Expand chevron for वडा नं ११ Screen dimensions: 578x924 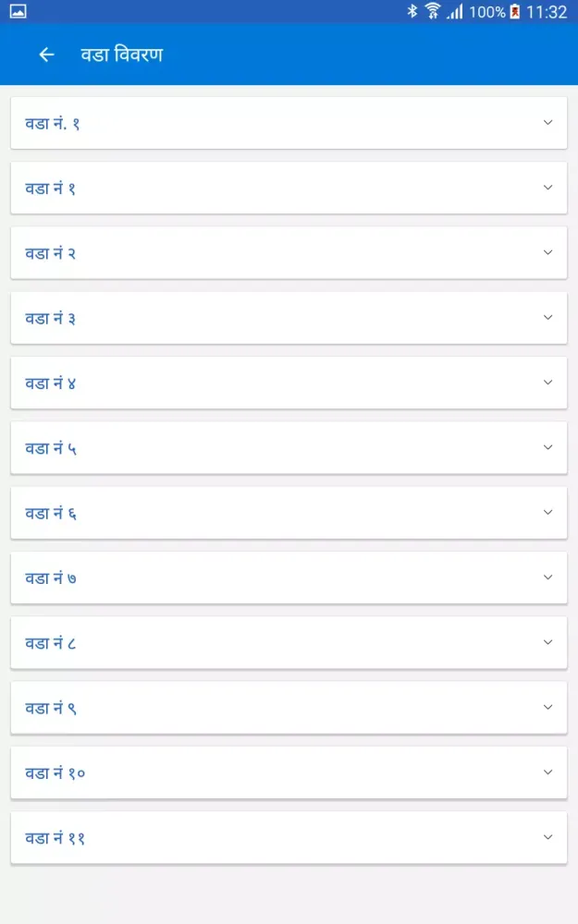coord(547,838)
